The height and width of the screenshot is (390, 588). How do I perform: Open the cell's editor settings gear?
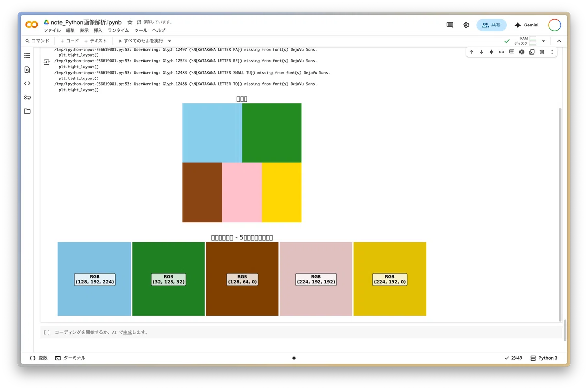522,52
